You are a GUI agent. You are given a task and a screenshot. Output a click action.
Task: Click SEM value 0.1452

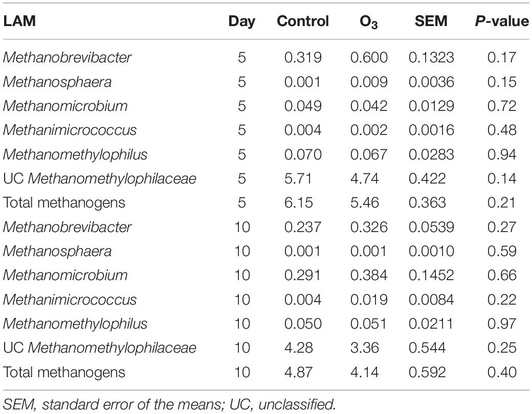[x=431, y=275]
